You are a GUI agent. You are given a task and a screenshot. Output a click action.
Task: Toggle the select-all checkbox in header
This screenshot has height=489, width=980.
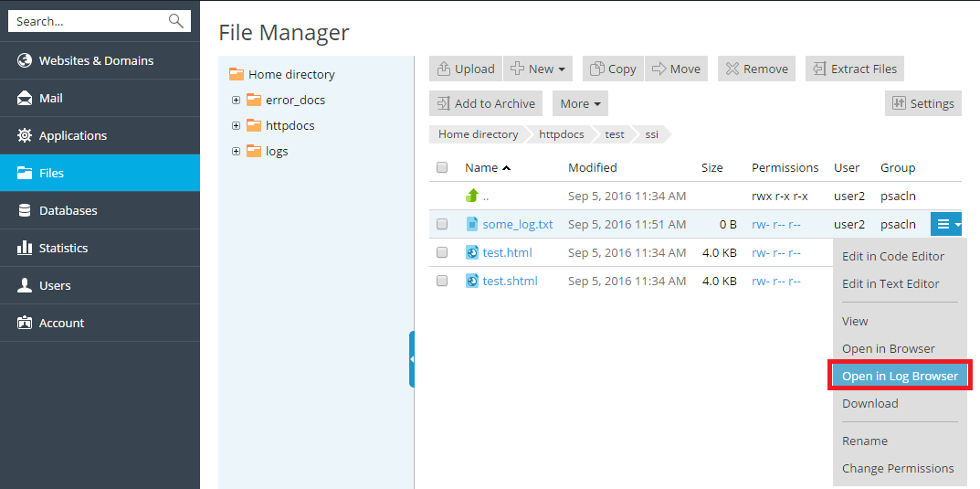[x=442, y=167]
